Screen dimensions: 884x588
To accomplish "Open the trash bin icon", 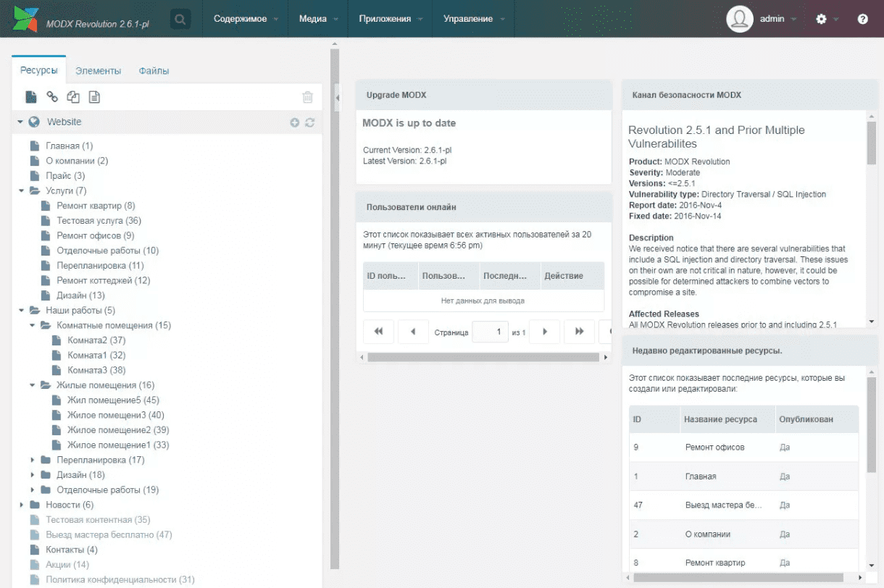I will [x=307, y=96].
